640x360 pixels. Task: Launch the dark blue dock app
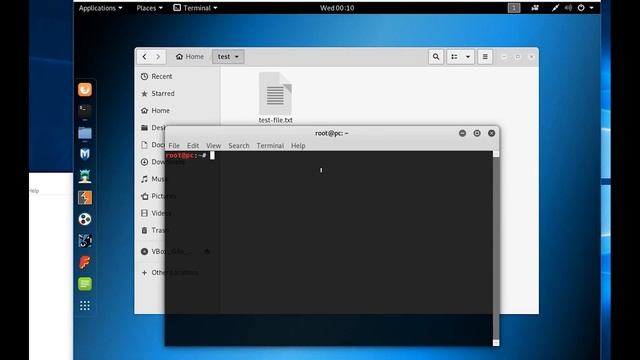point(85,241)
